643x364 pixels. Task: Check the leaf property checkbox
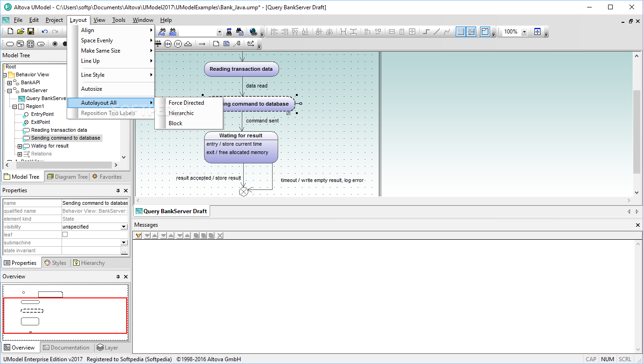tap(65, 235)
